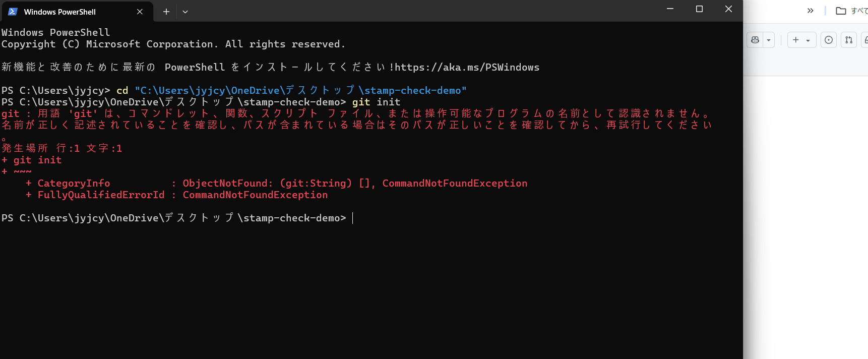Open the GitHub issues circle icon

coord(829,40)
